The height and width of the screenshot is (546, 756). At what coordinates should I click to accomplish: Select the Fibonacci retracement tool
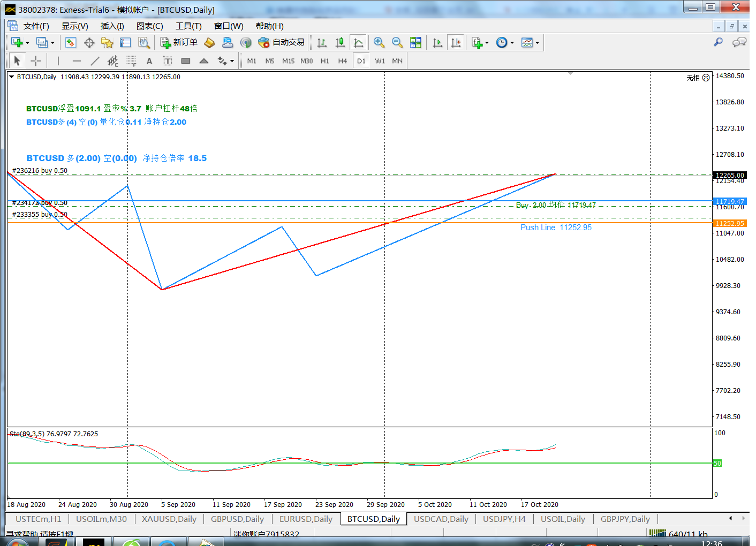click(x=131, y=61)
